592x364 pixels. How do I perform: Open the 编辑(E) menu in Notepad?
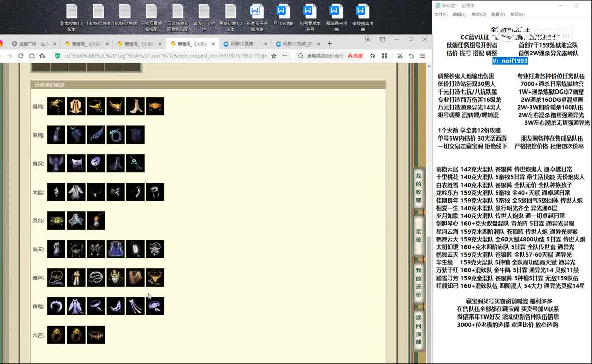coord(459,14)
